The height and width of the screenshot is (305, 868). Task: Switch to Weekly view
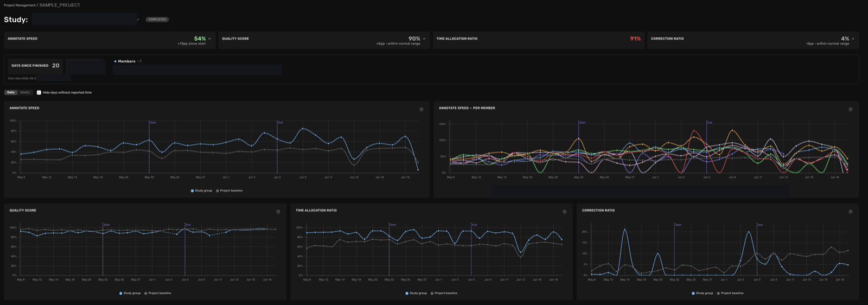click(25, 92)
